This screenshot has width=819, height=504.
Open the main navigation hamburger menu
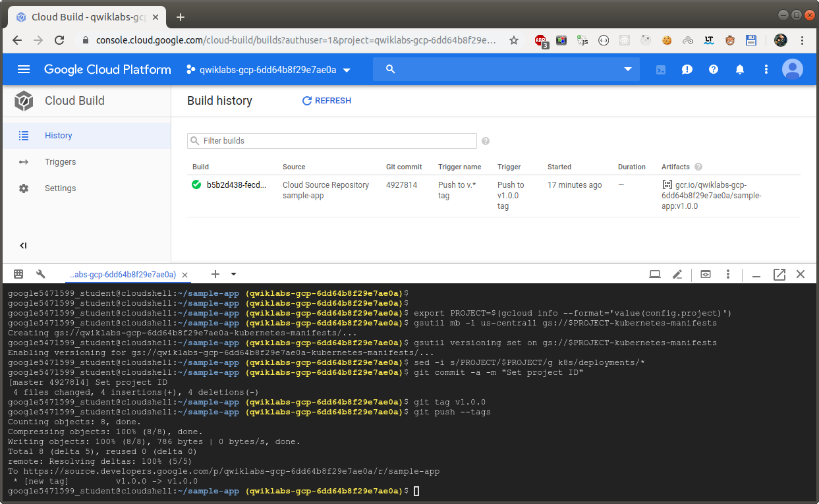coord(24,69)
